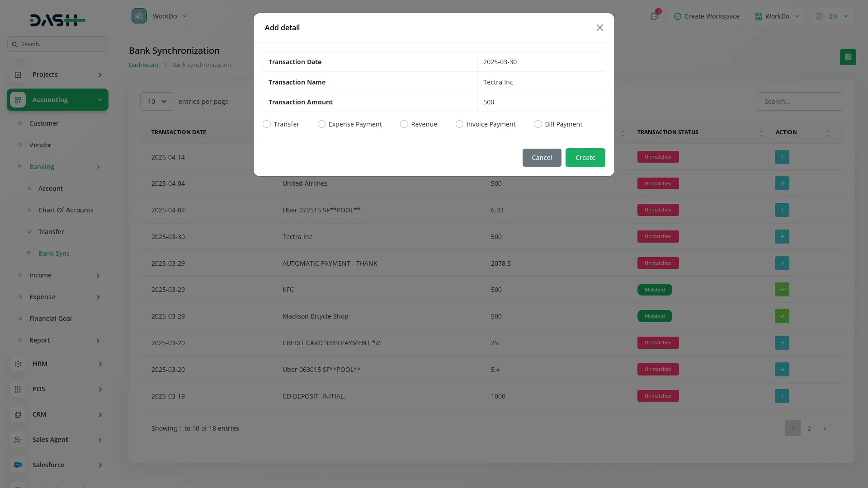Open the entries per page dropdown
This screenshot has width=868, height=488.
pos(157,102)
